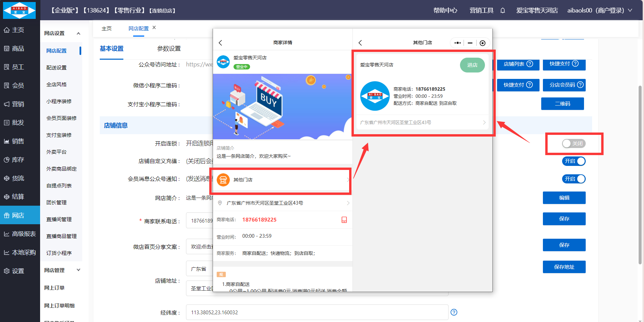
Task: Disable the 店铺自定义充值 switch
Action: 574,161
